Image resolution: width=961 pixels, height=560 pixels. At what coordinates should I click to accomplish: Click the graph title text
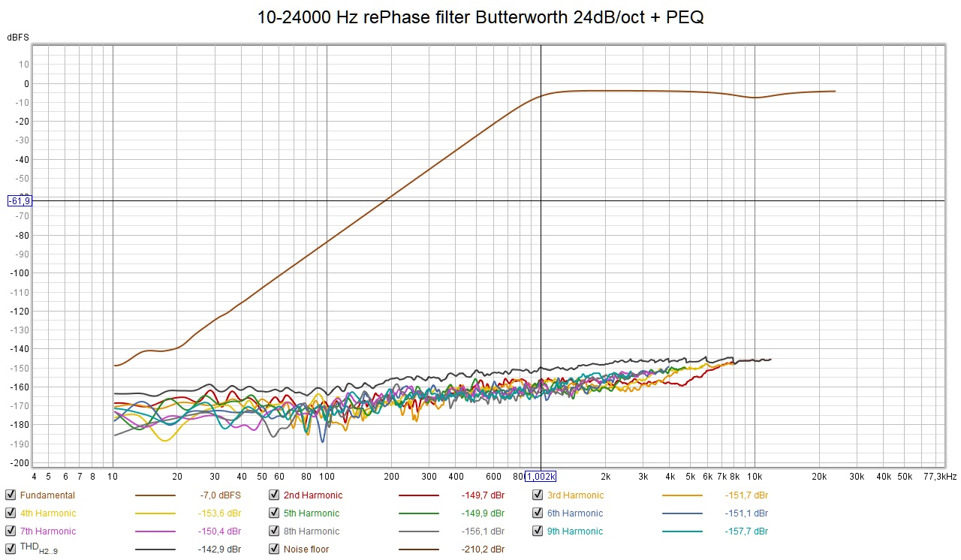click(480, 18)
